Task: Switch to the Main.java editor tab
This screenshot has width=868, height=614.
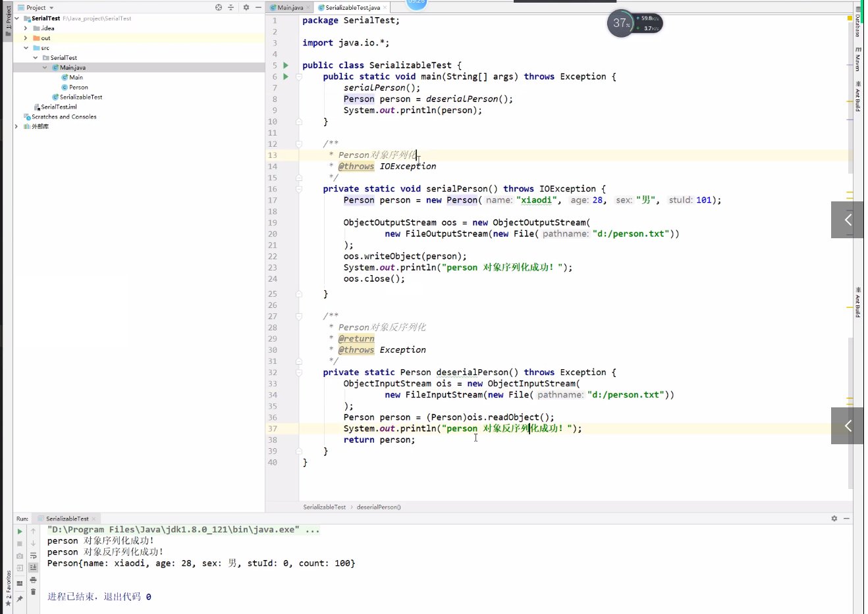Action: pyautogui.click(x=290, y=8)
